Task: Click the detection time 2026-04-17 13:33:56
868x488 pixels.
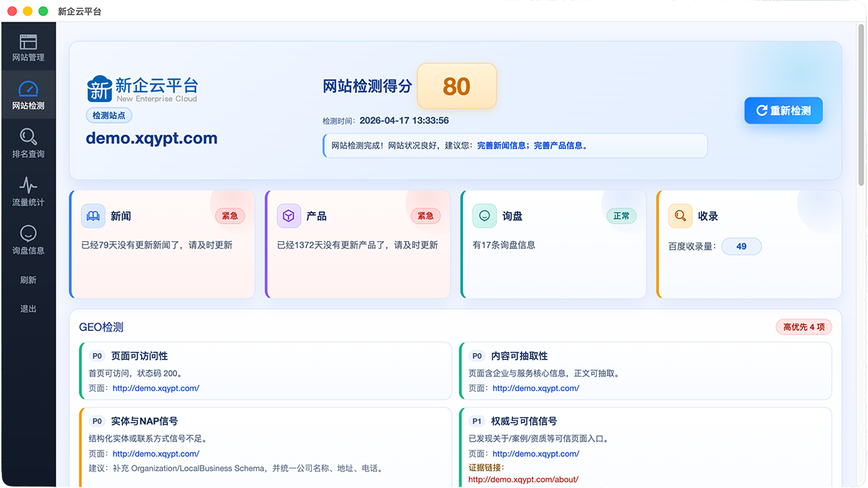Action: (x=404, y=121)
